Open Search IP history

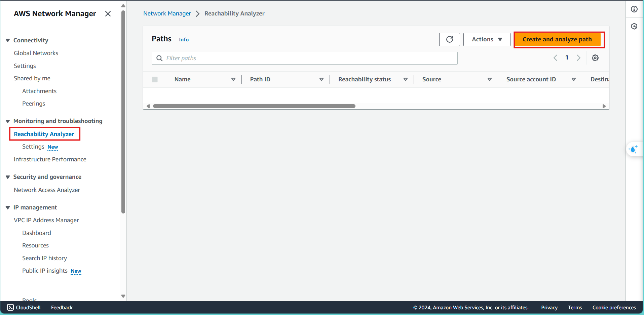tap(44, 258)
